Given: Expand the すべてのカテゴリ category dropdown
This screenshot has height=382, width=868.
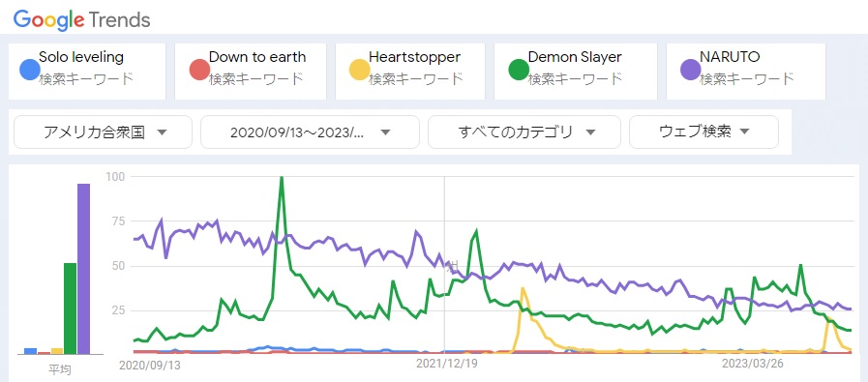Looking at the screenshot, I should click(524, 132).
